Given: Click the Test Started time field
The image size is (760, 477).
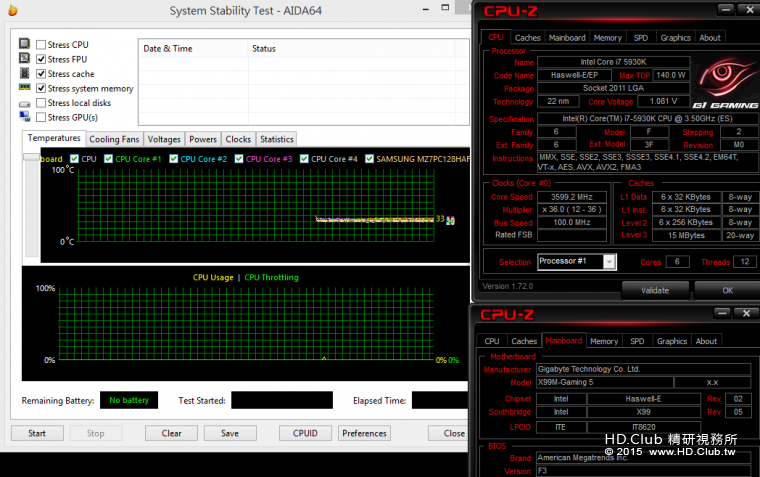Looking at the screenshot, I should (x=282, y=400).
